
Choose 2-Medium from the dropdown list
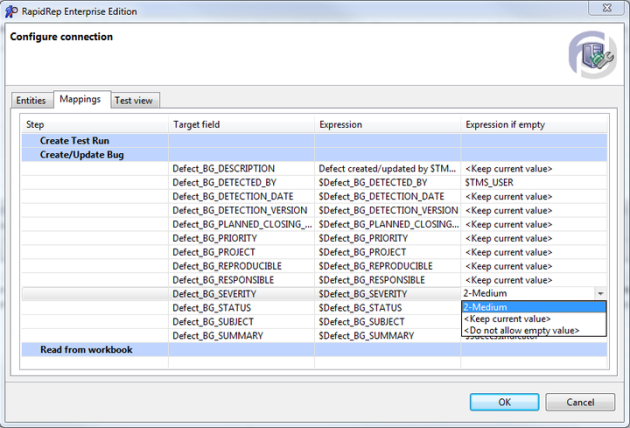pos(533,307)
